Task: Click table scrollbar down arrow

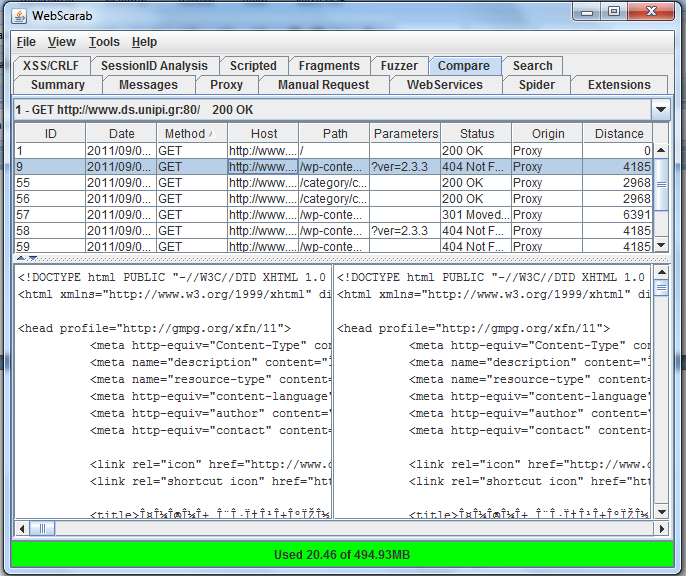Action: pyautogui.click(x=661, y=245)
